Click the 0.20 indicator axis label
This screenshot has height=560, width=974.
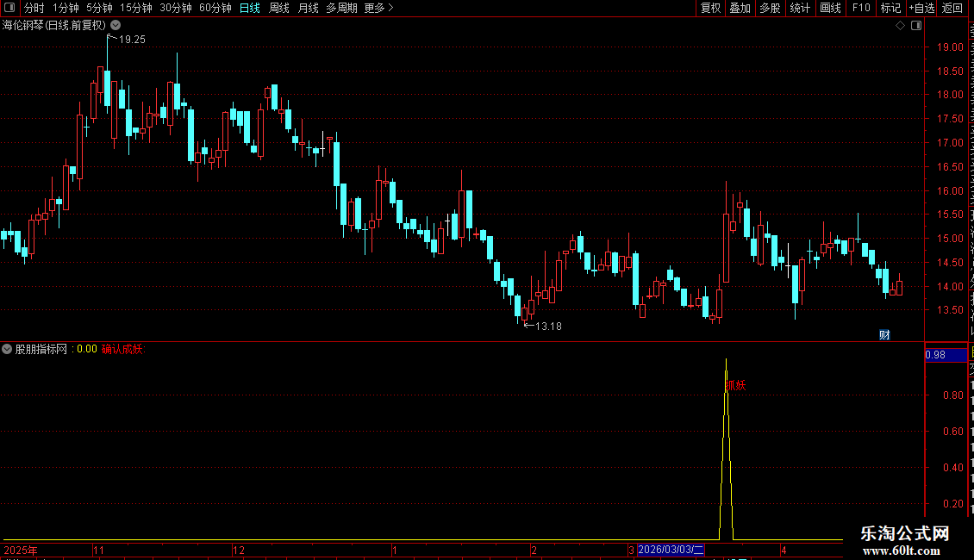coord(953,503)
